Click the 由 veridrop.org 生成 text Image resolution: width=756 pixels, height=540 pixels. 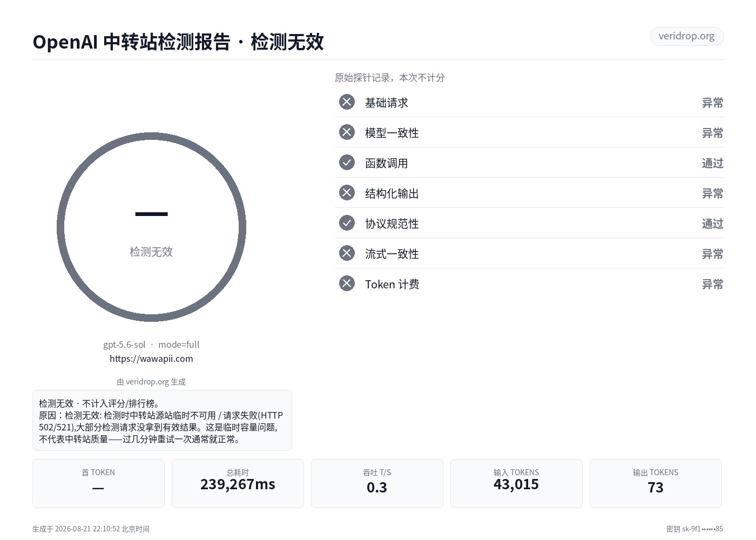tap(151, 382)
